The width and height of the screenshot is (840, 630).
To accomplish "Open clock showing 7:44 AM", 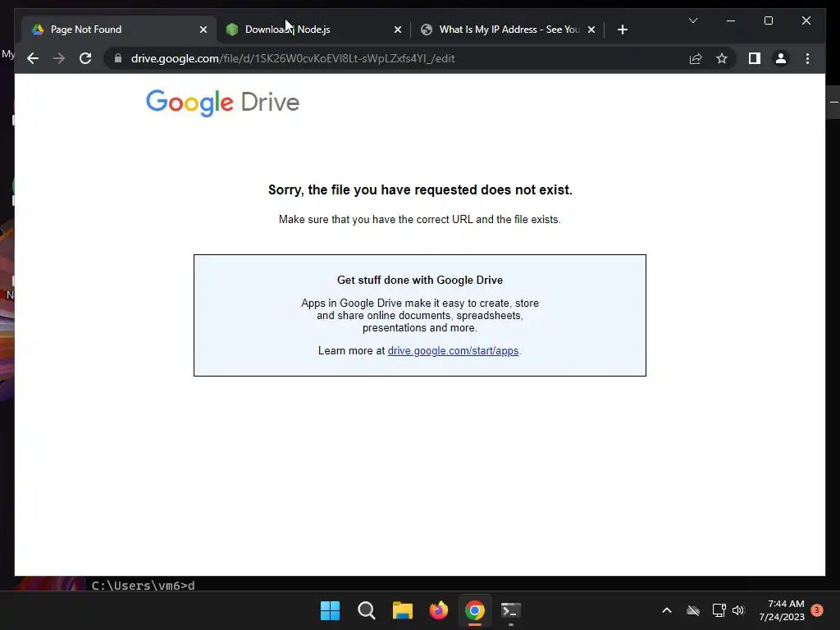I will pos(782,610).
